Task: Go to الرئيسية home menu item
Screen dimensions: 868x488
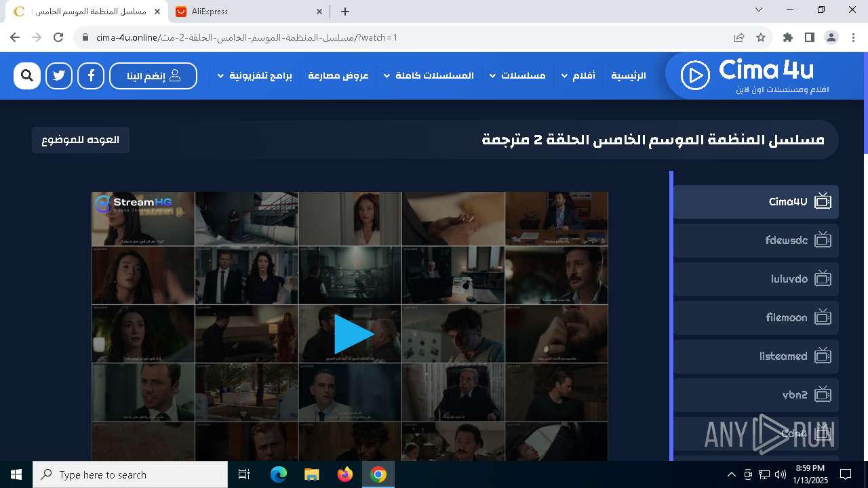Action: pos(629,76)
